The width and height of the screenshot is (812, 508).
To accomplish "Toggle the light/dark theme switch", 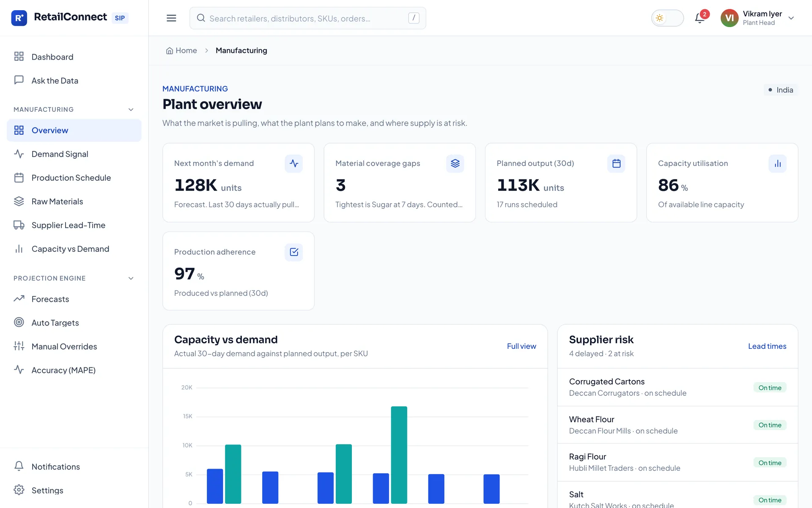I will click(x=667, y=18).
